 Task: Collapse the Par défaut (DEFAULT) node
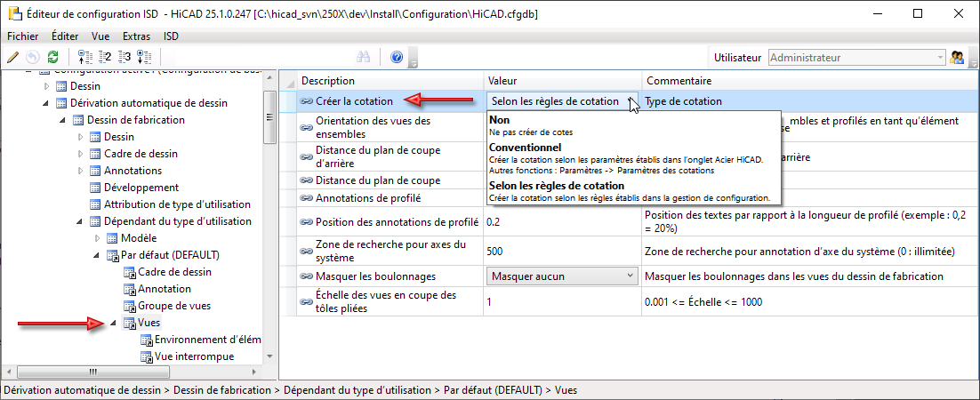point(97,255)
